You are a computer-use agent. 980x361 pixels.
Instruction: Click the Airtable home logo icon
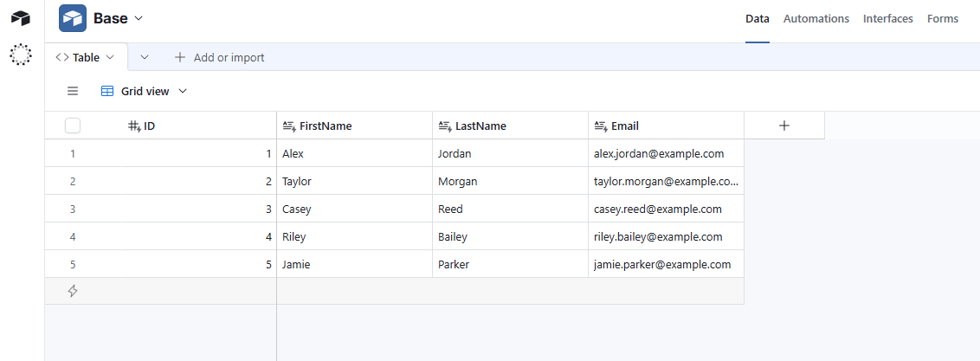(x=20, y=18)
